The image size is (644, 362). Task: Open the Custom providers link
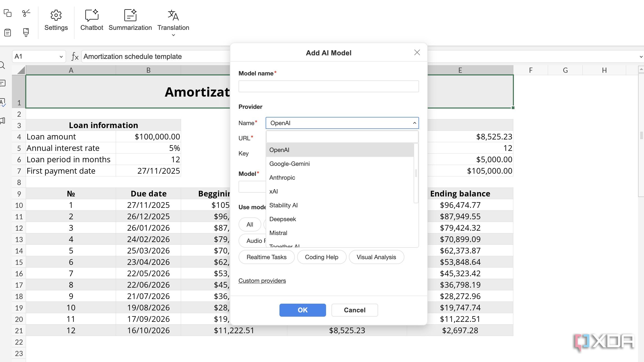click(x=262, y=281)
